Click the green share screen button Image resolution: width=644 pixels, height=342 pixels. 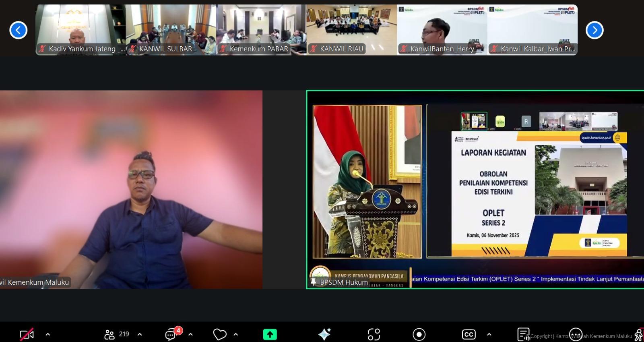click(270, 334)
